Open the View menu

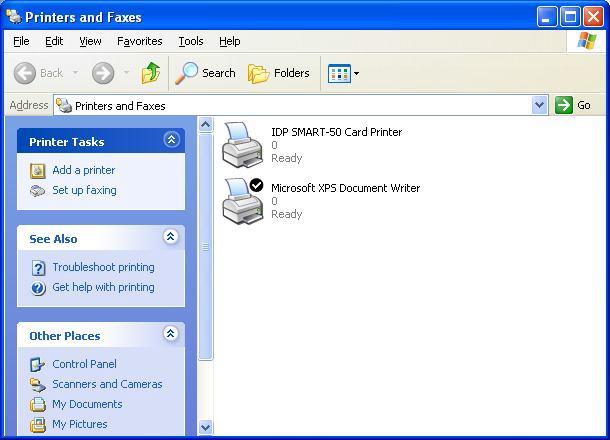click(90, 41)
